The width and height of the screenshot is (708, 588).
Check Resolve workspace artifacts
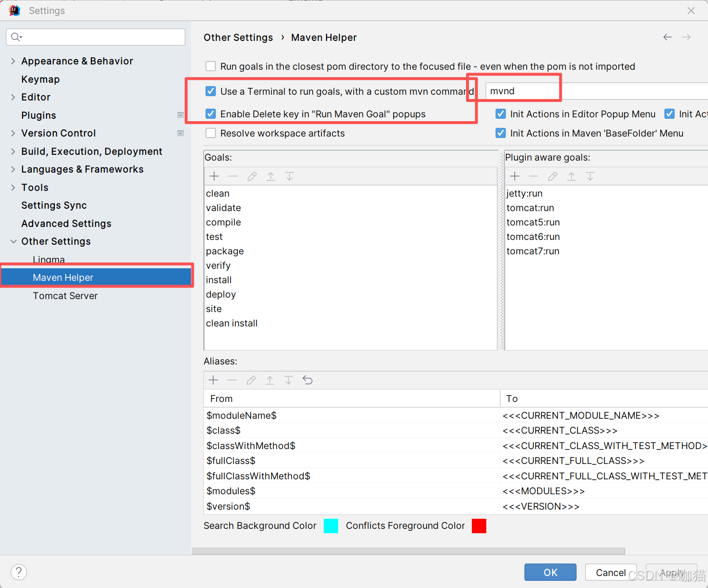tap(211, 133)
